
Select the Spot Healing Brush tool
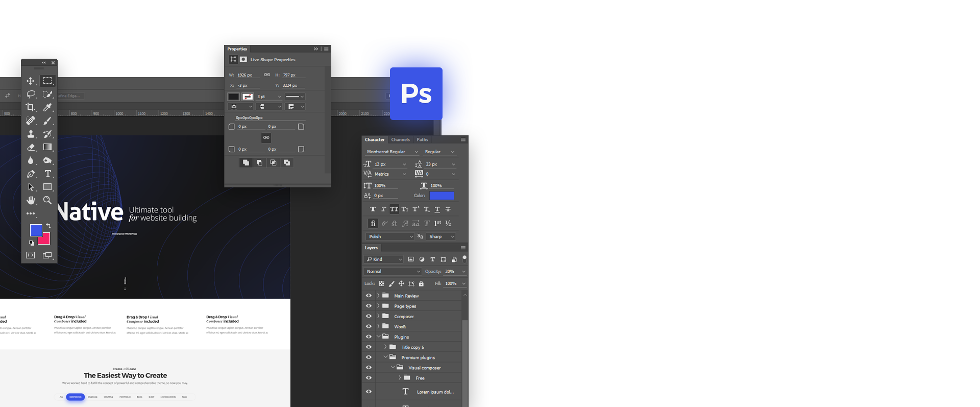pos(31,121)
